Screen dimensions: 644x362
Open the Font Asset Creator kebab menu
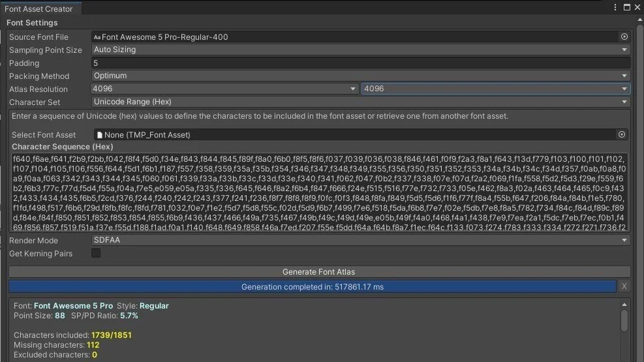(x=615, y=7)
